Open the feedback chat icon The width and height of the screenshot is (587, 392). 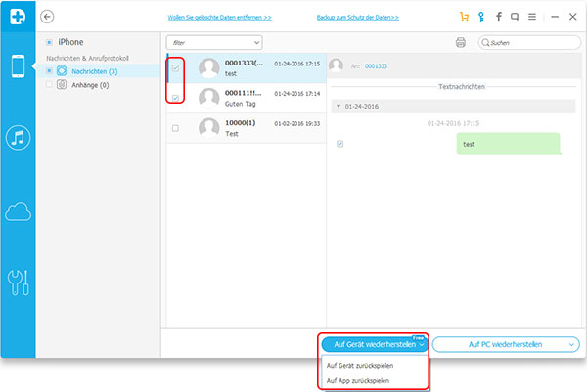[515, 17]
